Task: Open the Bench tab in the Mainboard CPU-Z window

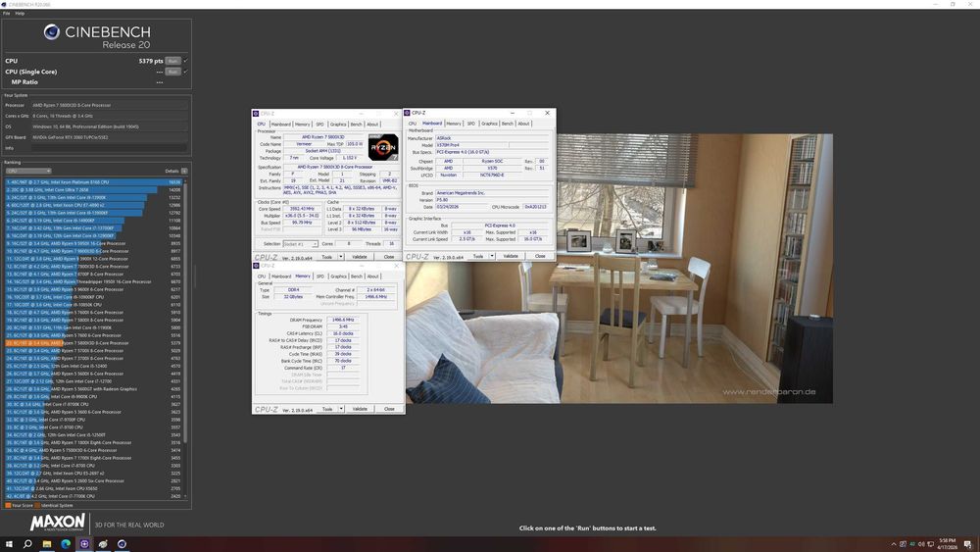Action: coord(508,124)
